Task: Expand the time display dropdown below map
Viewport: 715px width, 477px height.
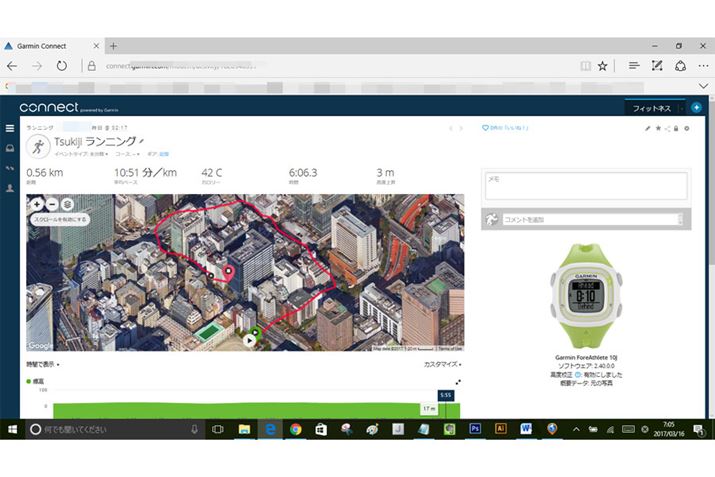Action: 43,365
